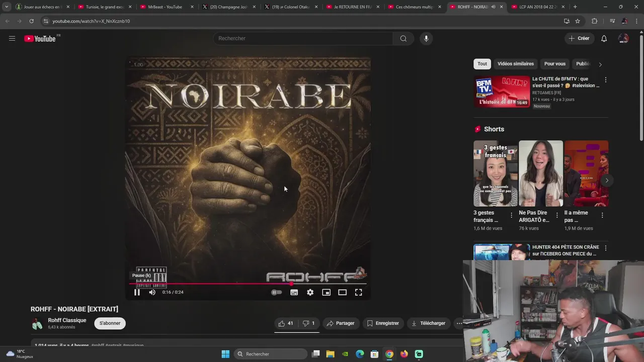Viewport: 644px width, 362px height.
Task: Mute the video volume speaker
Action: coord(152,292)
